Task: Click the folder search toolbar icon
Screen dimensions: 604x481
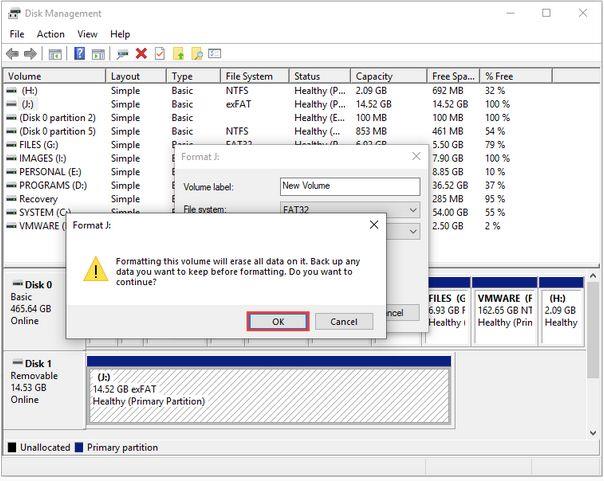Action: (x=197, y=54)
